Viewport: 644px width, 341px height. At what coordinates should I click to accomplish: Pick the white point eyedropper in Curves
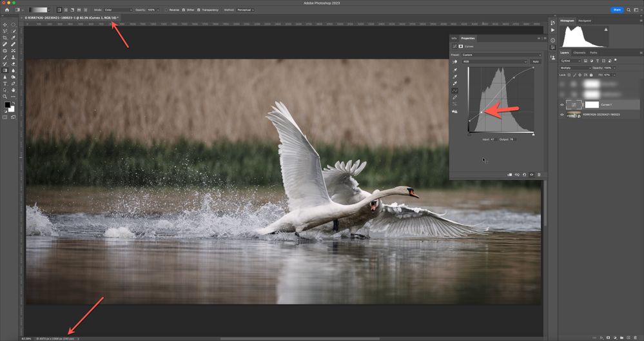(456, 83)
